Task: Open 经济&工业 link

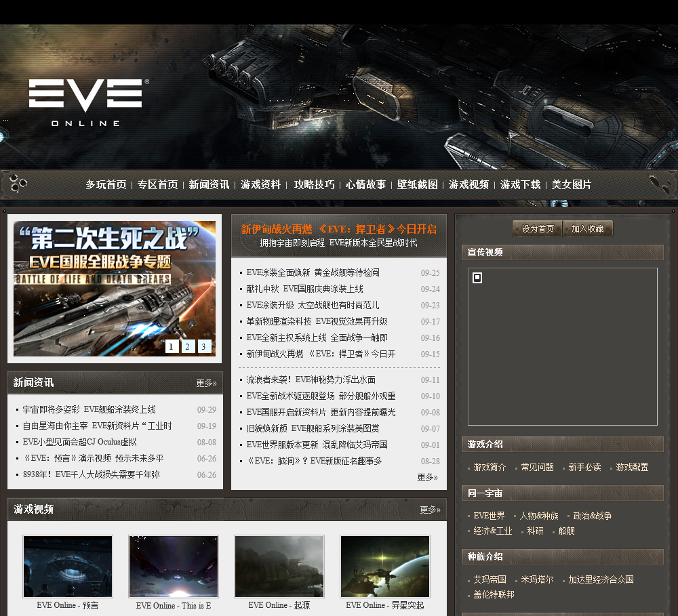Action: (492, 531)
